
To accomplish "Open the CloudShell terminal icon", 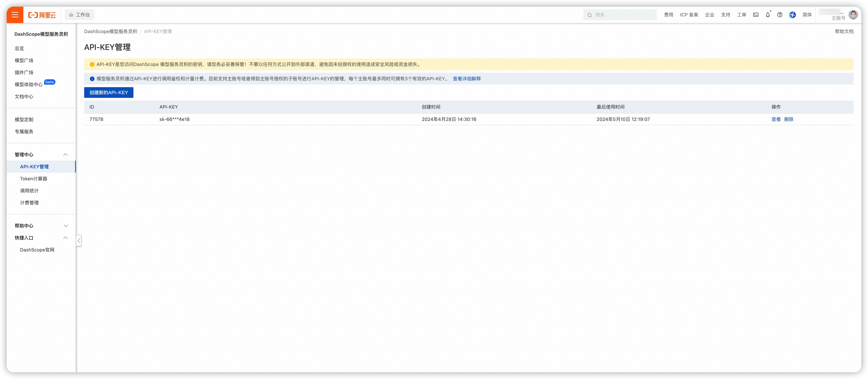I will point(755,15).
